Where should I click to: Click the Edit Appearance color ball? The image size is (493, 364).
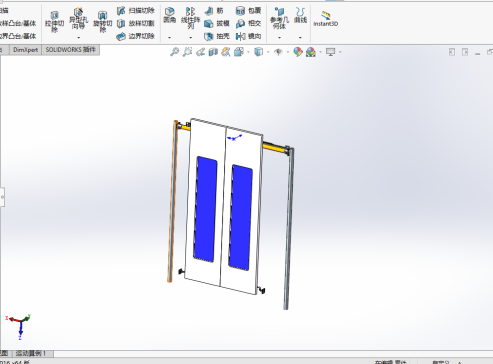point(298,52)
